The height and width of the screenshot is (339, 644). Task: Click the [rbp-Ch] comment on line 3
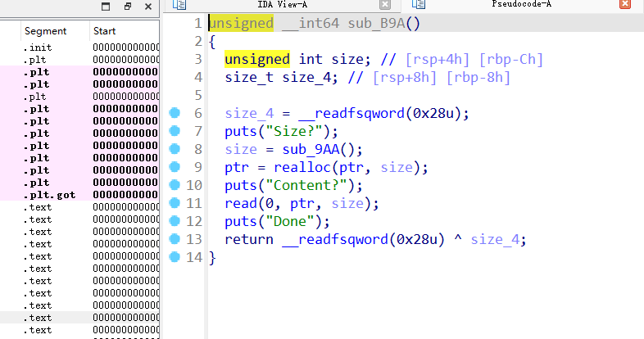pos(512,59)
